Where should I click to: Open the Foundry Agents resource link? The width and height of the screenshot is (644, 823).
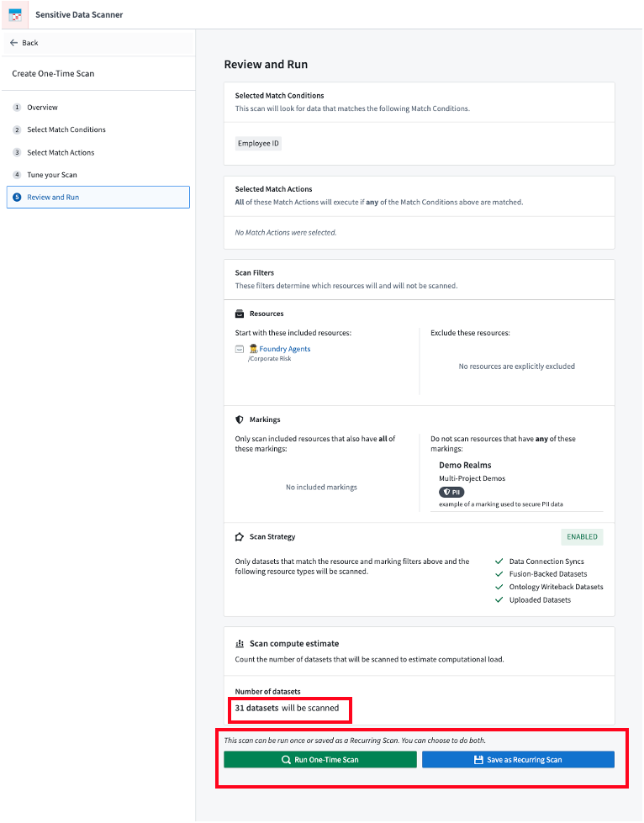pos(284,349)
